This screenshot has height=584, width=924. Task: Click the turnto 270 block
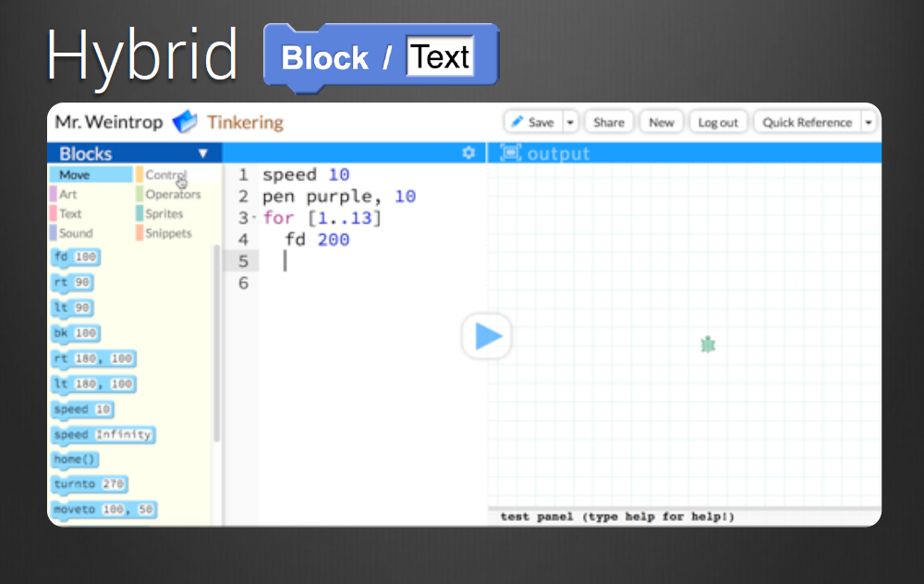tap(89, 484)
